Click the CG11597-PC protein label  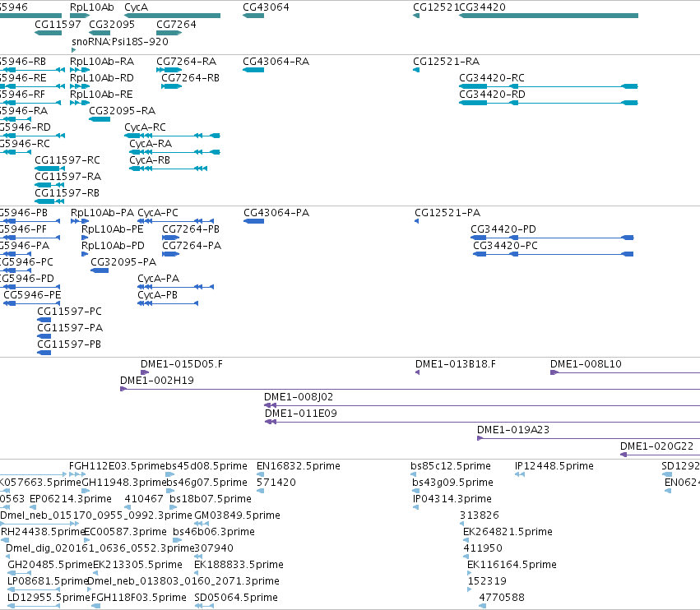click(70, 311)
